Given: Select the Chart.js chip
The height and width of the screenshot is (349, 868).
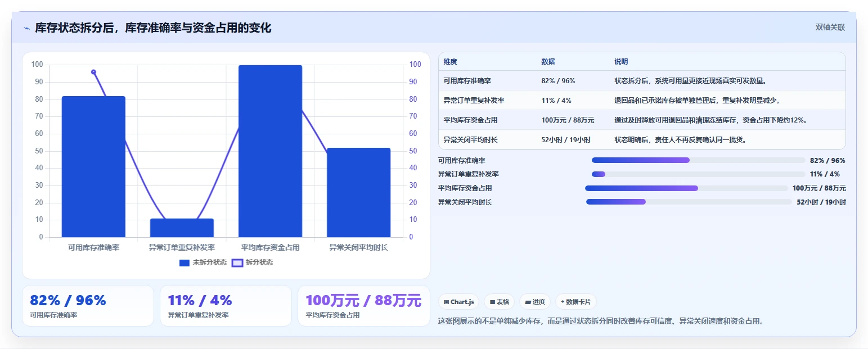Looking at the screenshot, I should coord(458,302).
